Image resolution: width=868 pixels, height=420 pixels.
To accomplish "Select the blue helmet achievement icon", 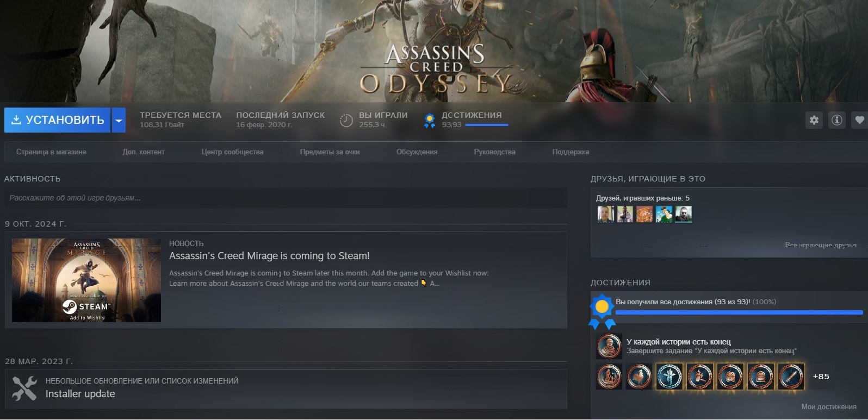I will pyautogui.click(x=669, y=377).
